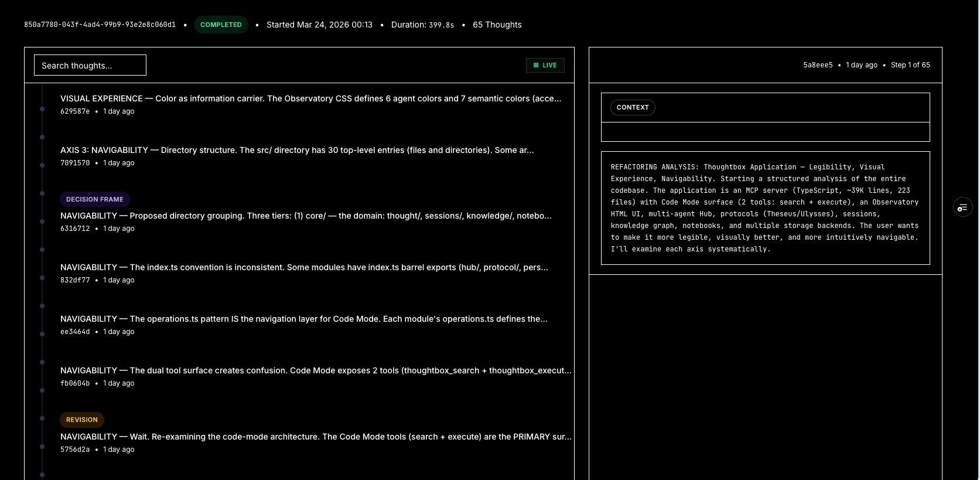Viewport: 980px width, 480px height.
Task: Open thought NAVIGABILITY — Proposed directory grouping
Action: 306,216
